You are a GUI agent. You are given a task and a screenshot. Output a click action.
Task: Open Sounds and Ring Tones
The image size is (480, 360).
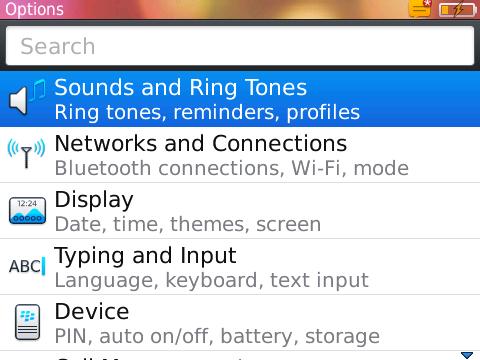(240, 99)
